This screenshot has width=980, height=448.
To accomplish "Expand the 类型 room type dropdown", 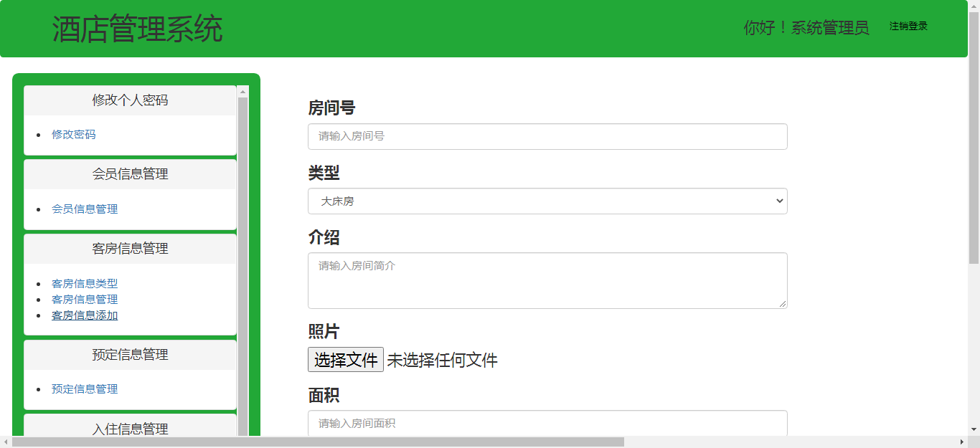I will point(547,201).
